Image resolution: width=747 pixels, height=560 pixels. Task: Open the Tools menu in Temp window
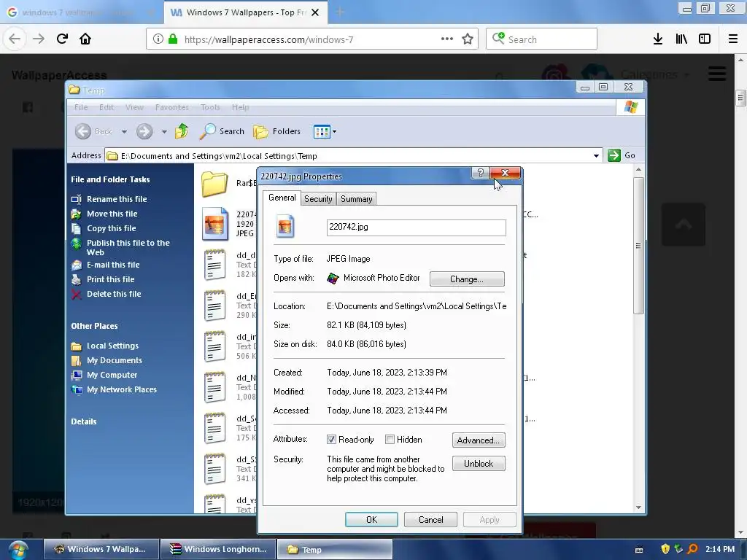pos(210,107)
